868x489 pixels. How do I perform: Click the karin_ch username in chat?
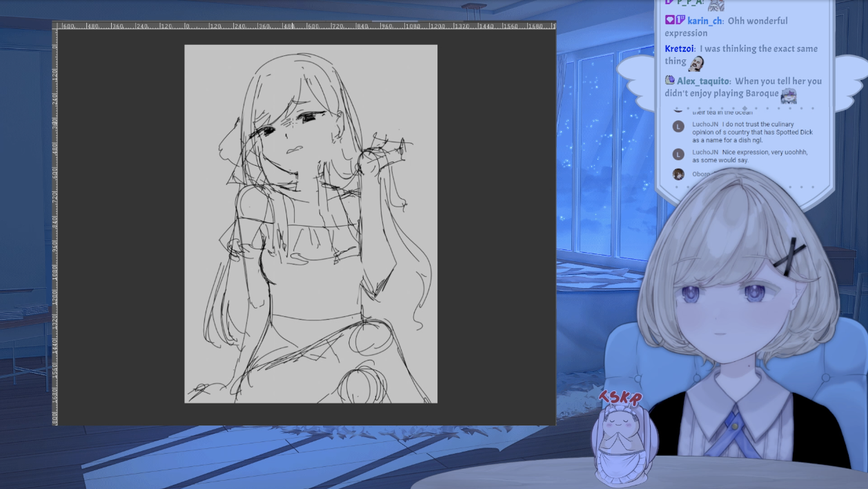[705, 21]
